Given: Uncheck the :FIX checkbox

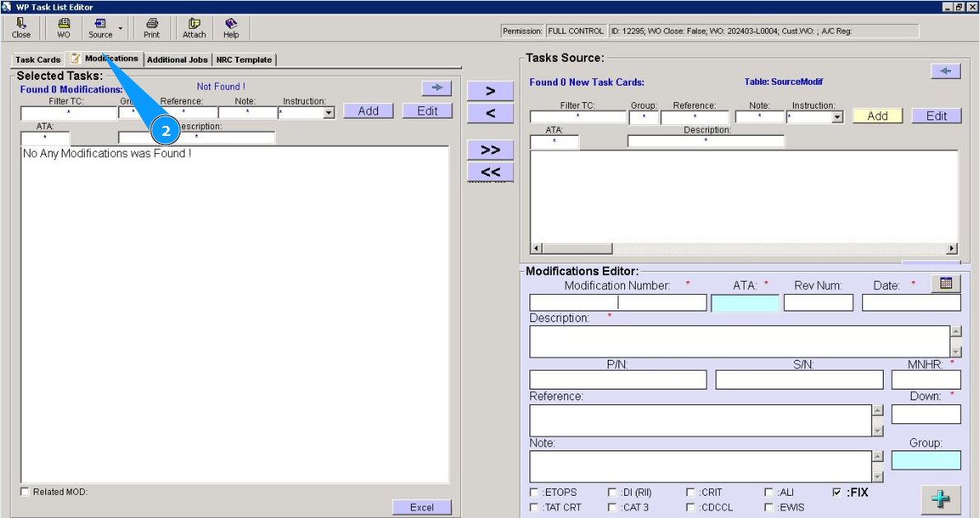Looking at the screenshot, I should tap(838, 492).
